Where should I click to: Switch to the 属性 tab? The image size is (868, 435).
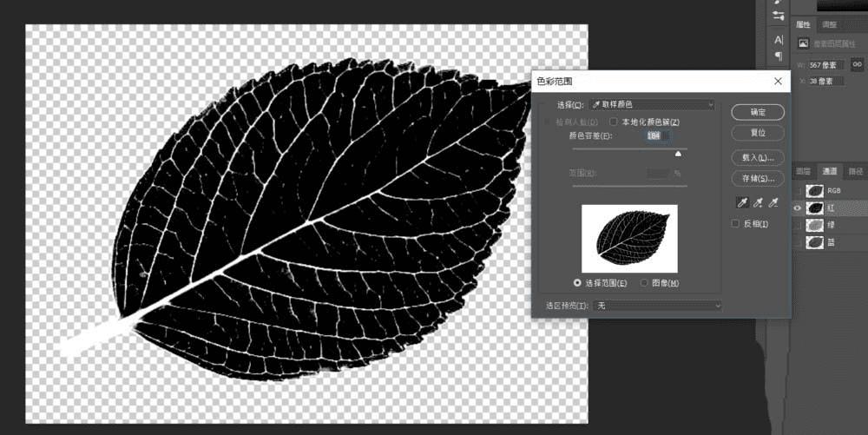point(803,24)
